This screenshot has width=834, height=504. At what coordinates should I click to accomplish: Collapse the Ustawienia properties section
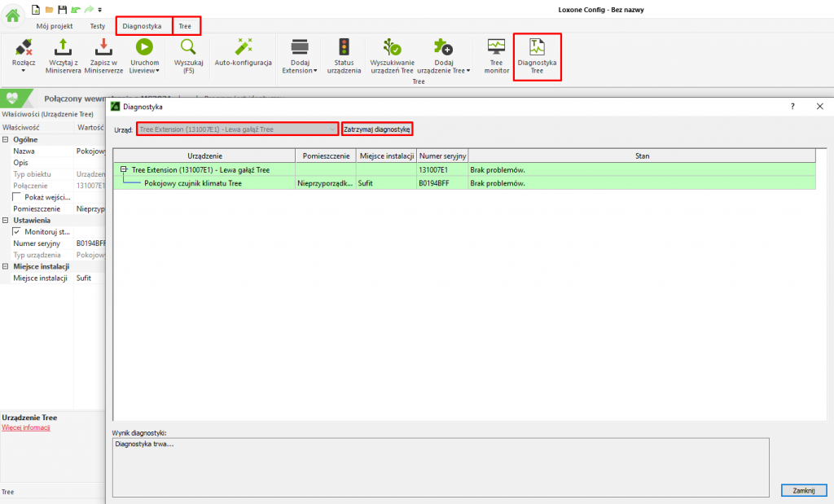click(6, 220)
